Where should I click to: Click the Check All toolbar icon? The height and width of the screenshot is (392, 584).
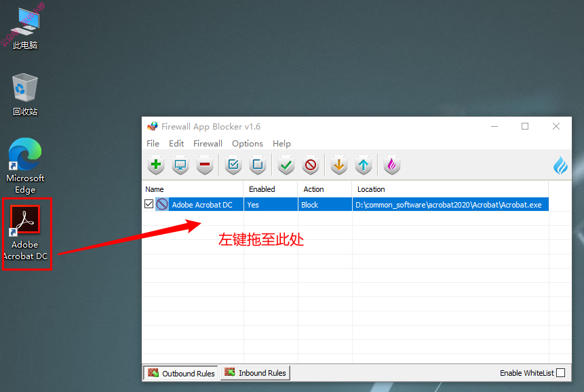[233, 165]
